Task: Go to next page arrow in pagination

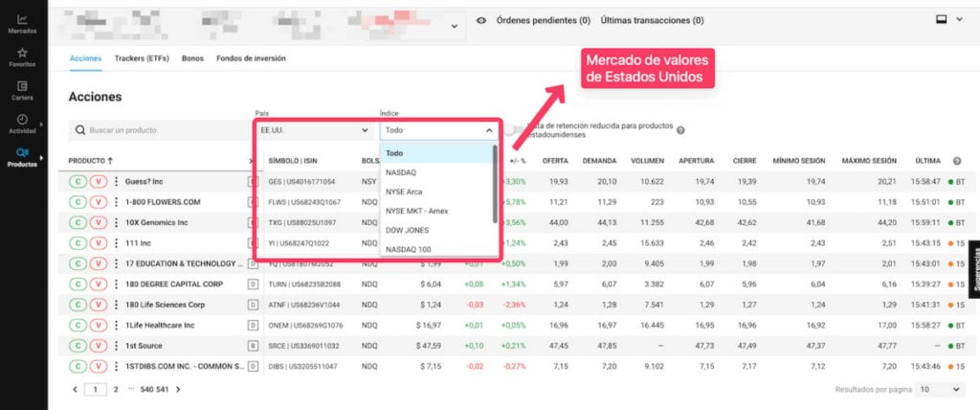Action: (x=178, y=389)
